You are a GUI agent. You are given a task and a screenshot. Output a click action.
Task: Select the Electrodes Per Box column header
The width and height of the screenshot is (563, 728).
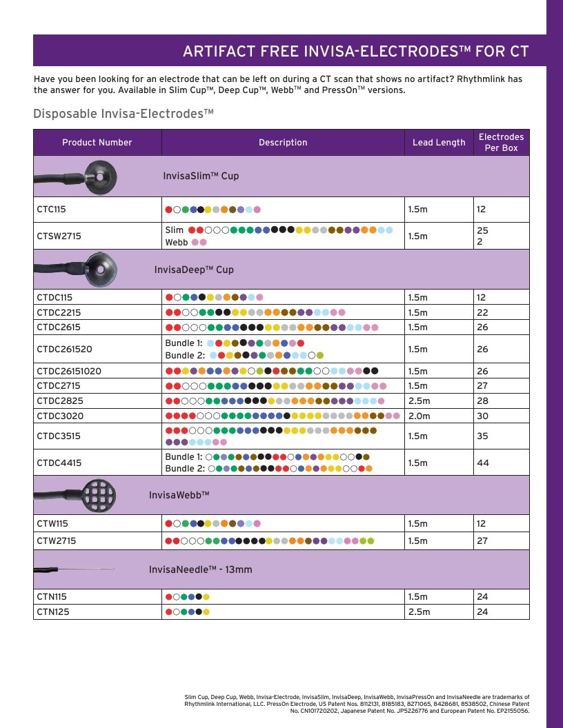[501, 143]
